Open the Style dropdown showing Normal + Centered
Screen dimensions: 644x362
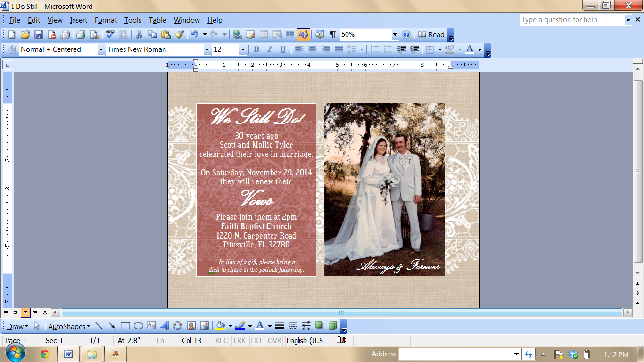pos(101,49)
